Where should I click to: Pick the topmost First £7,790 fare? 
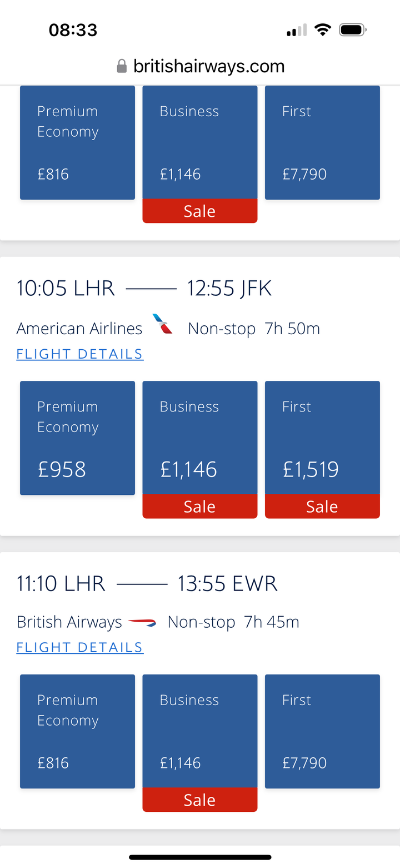click(x=322, y=143)
